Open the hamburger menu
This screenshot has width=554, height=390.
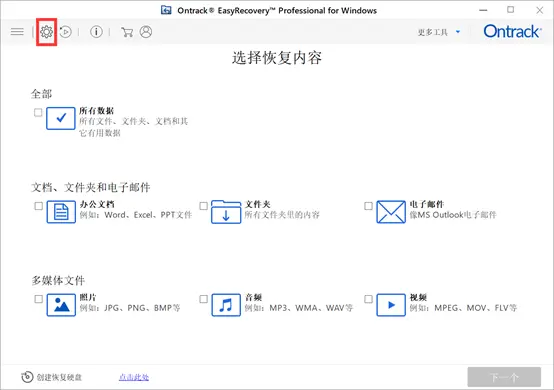point(17,32)
